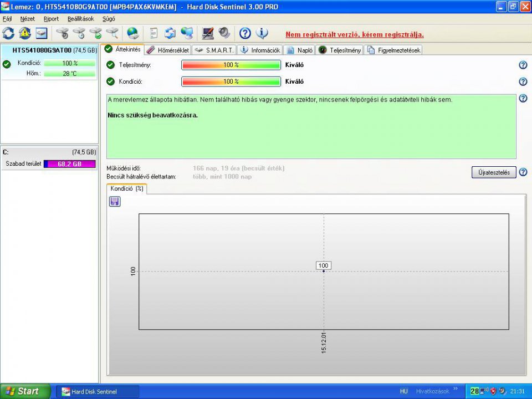532x399 pixels.
Task: Click the Teljesítmény 100 % gradient bar
Action: [x=231, y=65]
